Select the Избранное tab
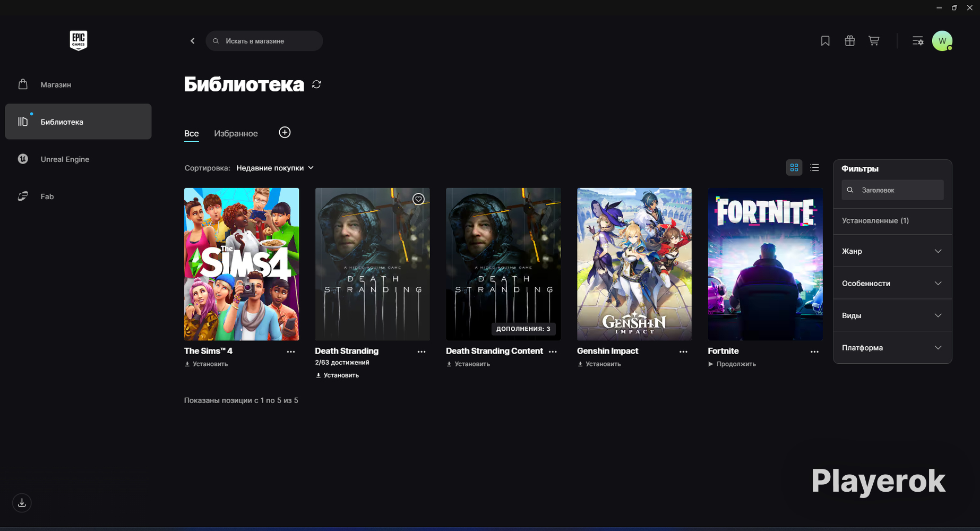The height and width of the screenshot is (531, 980). (x=236, y=134)
